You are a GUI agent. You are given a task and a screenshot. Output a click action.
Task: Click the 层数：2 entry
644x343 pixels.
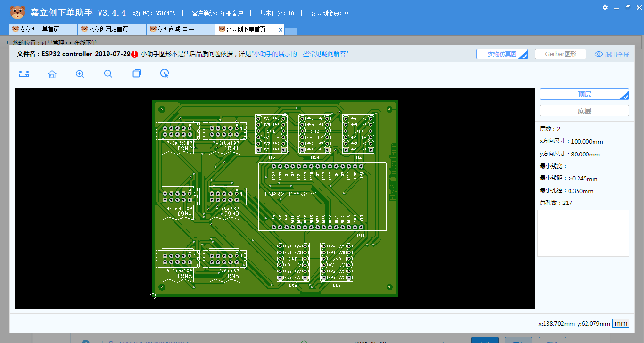point(550,129)
